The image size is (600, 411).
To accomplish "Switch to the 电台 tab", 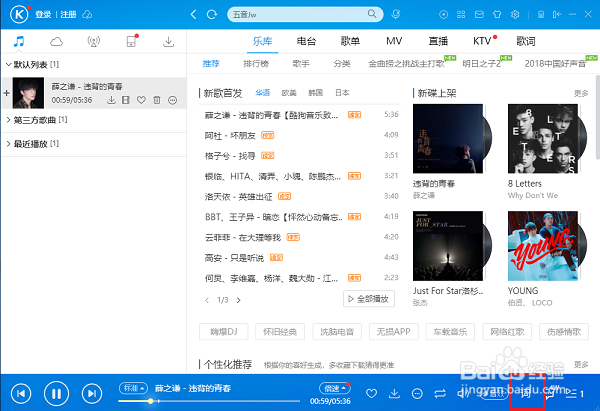I will (x=306, y=41).
